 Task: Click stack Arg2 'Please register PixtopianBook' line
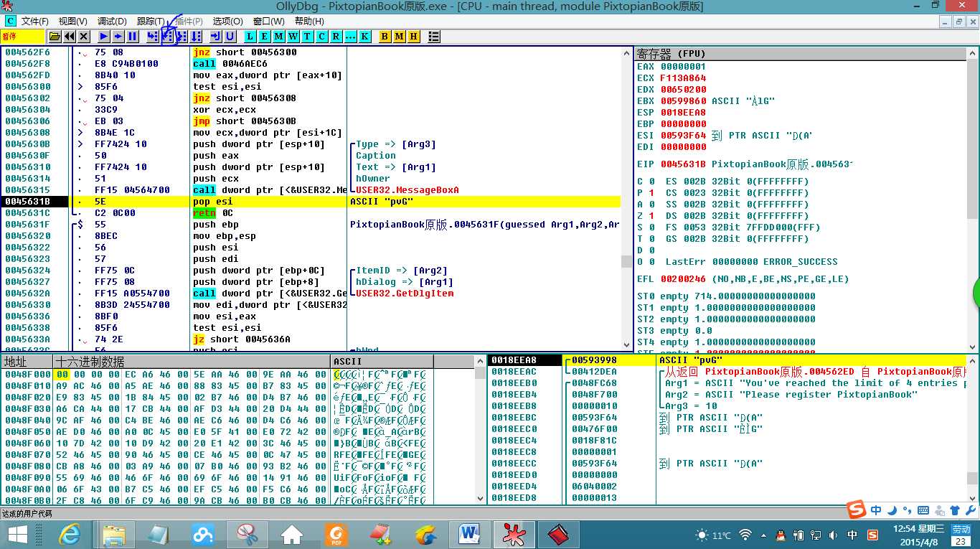click(x=791, y=395)
